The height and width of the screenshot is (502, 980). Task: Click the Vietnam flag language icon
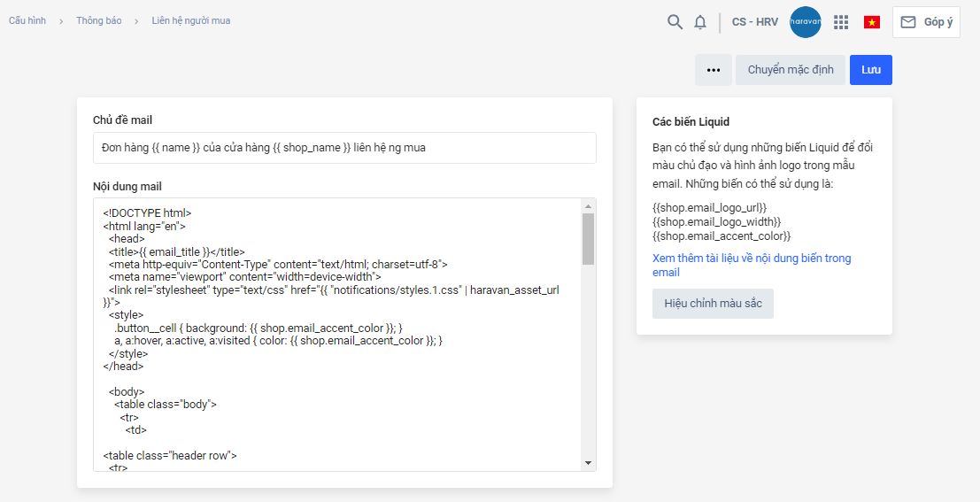[872, 22]
